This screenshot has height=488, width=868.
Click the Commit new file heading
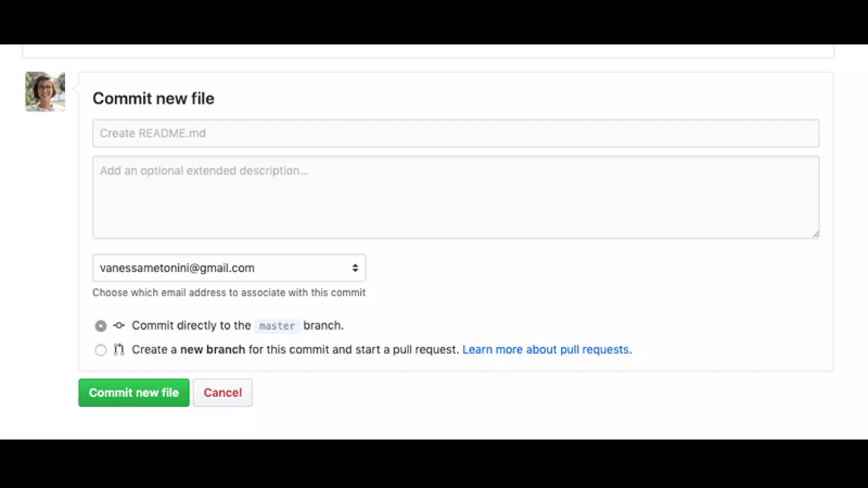pyautogui.click(x=153, y=98)
